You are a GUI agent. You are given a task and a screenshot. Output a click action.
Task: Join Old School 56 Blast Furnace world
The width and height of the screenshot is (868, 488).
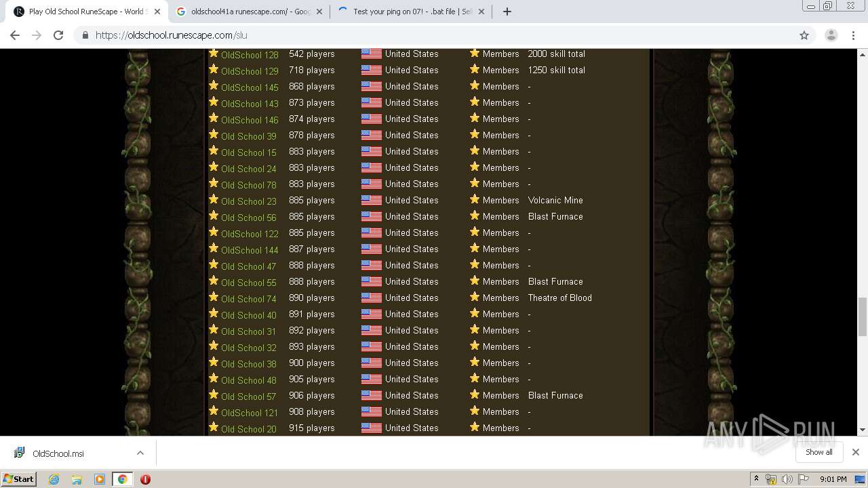click(x=249, y=217)
